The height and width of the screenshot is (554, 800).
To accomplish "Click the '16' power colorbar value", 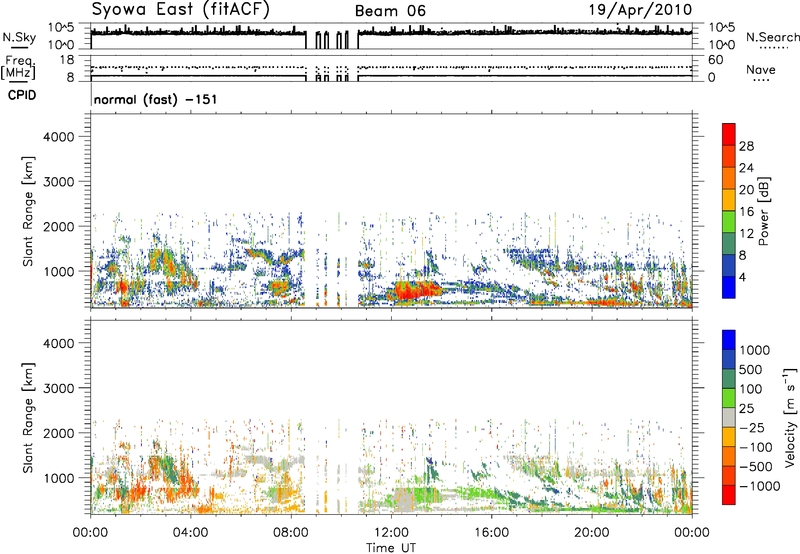I will click(746, 212).
